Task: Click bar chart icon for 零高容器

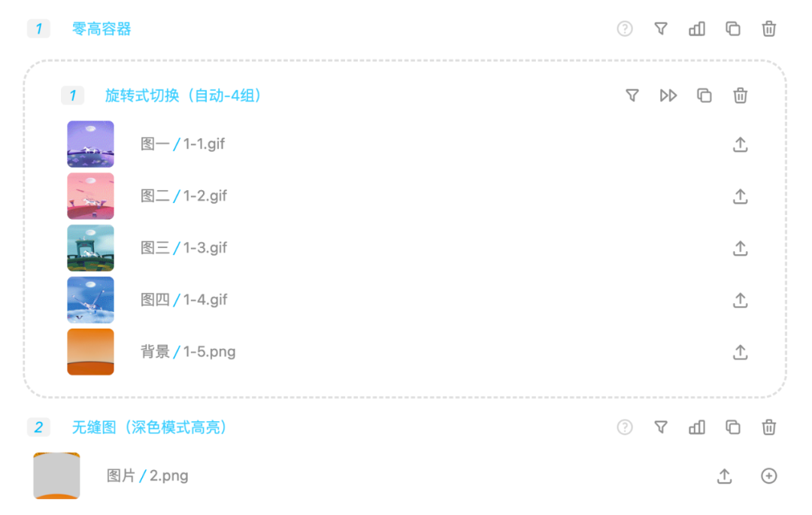Action: coord(697,29)
